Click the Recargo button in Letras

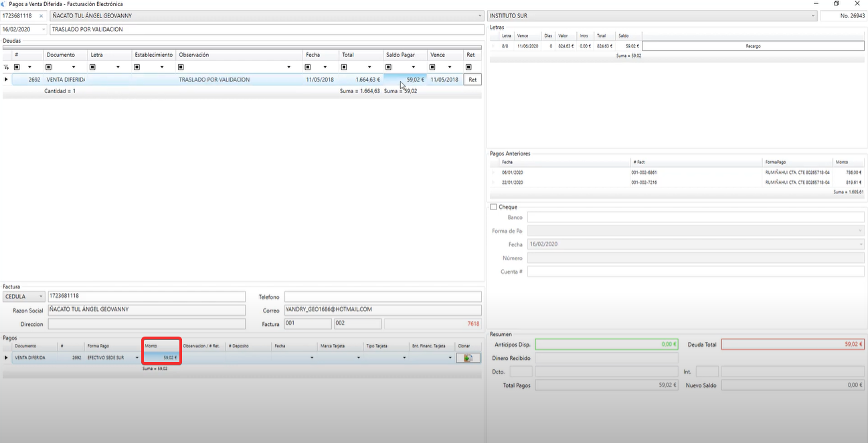(x=753, y=46)
